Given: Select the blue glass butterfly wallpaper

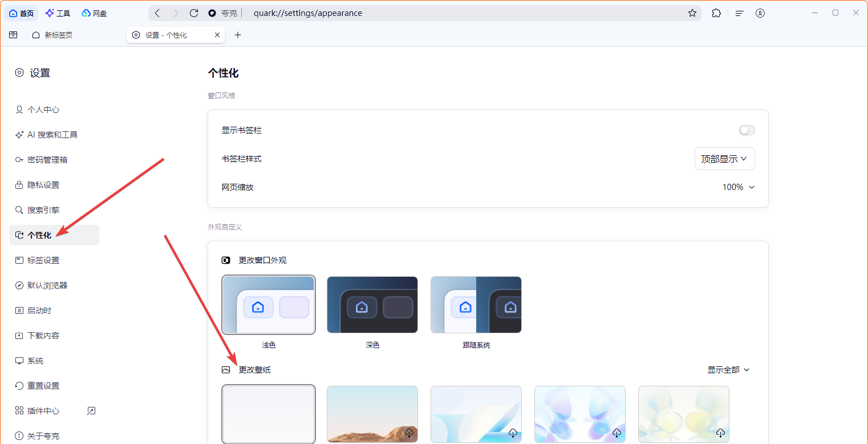Looking at the screenshot, I should click(x=580, y=414).
